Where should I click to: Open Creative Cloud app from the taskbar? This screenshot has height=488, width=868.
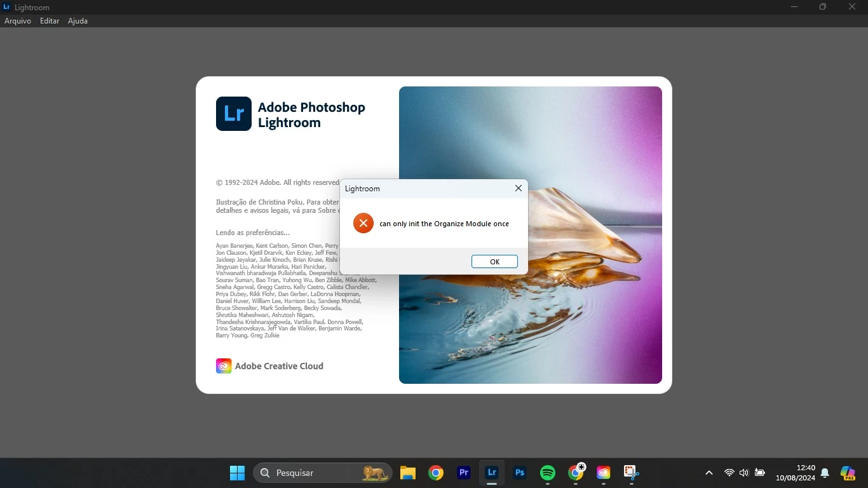[x=604, y=473]
